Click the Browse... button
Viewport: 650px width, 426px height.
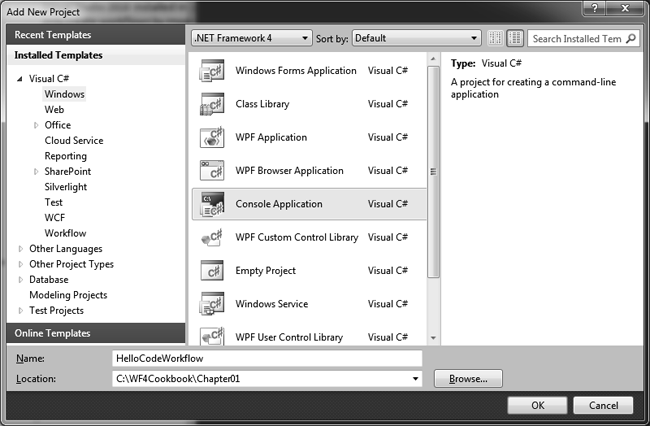point(468,379)
